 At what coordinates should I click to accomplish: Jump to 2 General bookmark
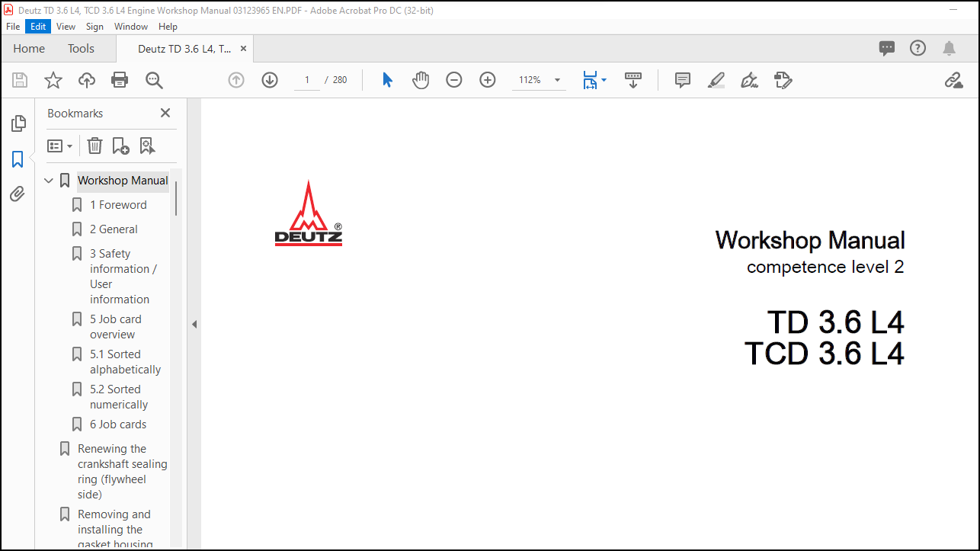click(114, 229)
